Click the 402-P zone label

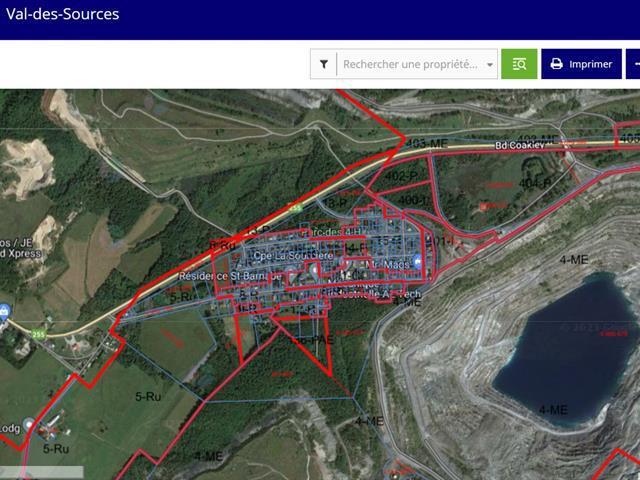click(401, 177)
